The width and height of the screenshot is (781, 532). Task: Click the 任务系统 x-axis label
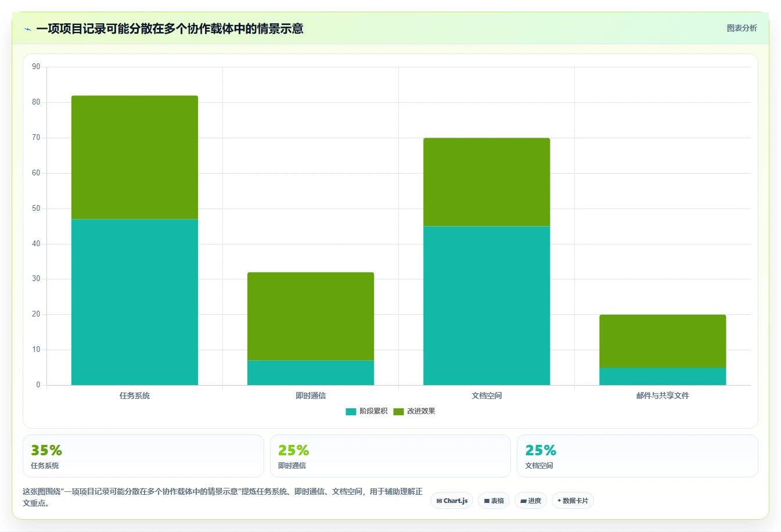pos(135,396)
